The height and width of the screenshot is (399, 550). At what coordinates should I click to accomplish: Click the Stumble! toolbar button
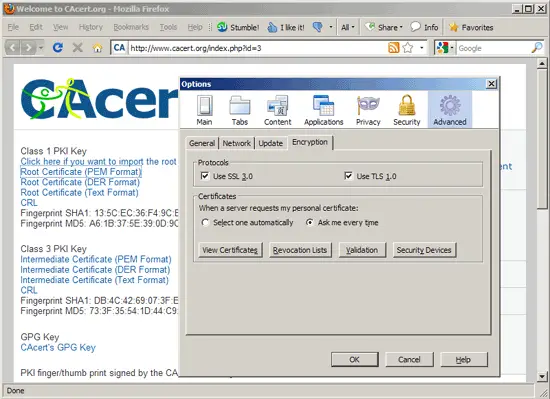point(238,27)
